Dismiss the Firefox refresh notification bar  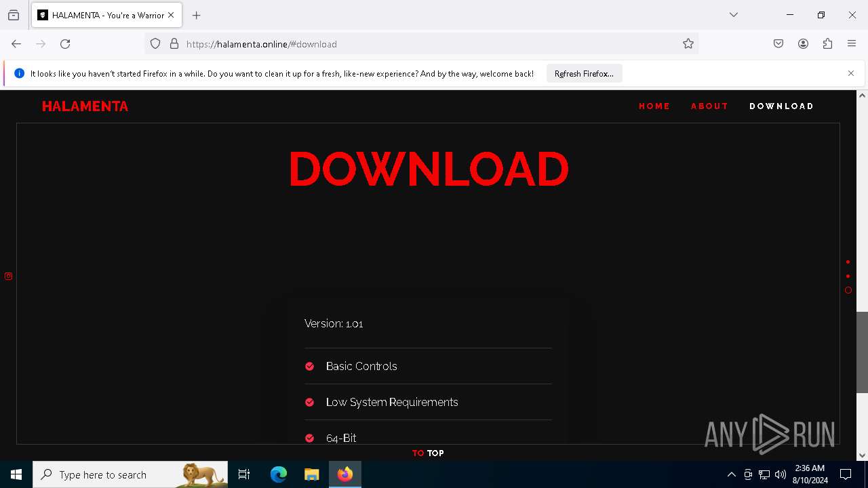click(x=851, y=73)
